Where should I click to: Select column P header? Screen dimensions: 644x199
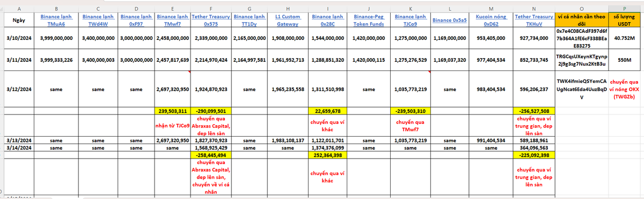(x=625, y=9)
